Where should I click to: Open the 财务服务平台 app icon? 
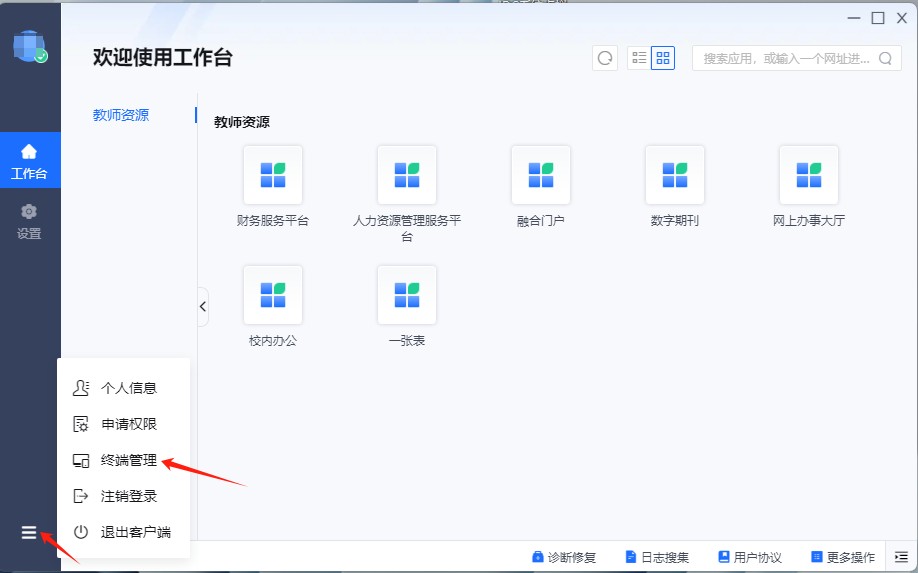tap(272, 175)
